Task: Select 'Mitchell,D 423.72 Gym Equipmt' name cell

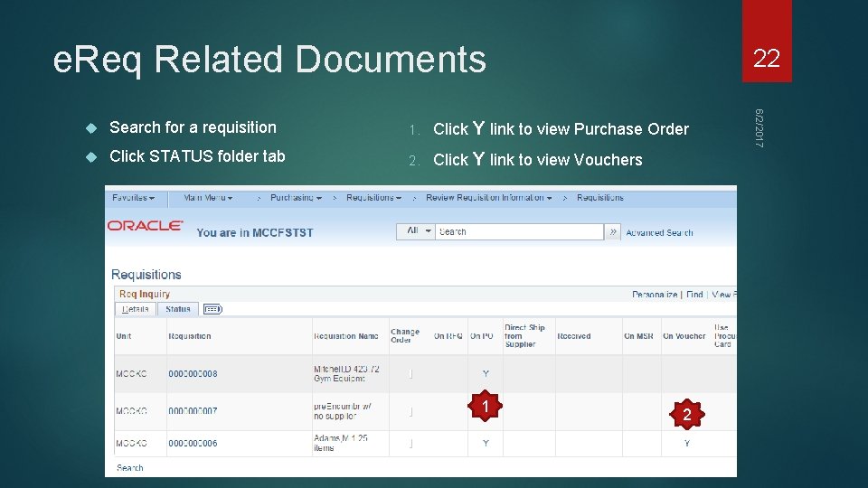Action: tap(346, 373)
